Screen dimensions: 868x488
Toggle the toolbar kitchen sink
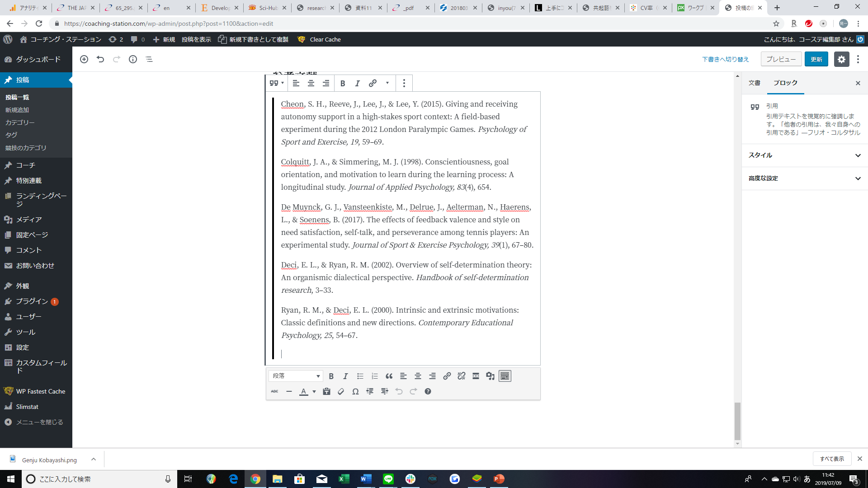tap(505, 376)
